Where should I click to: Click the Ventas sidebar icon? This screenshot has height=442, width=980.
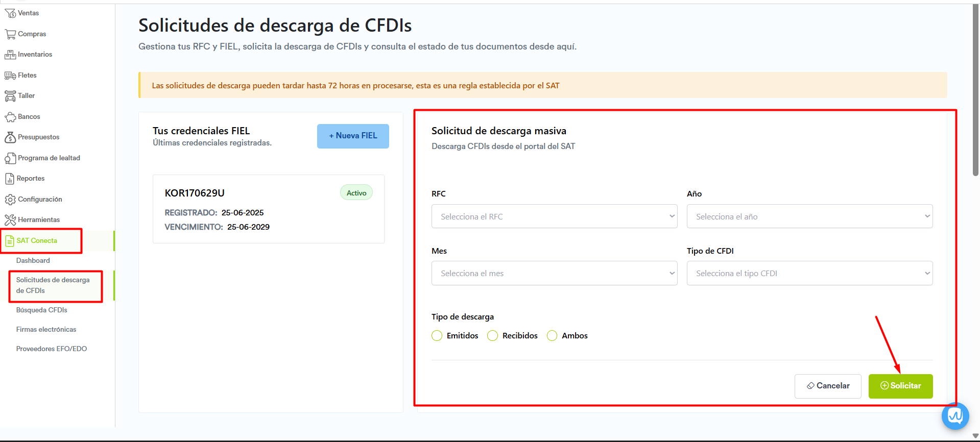(10, 13)
